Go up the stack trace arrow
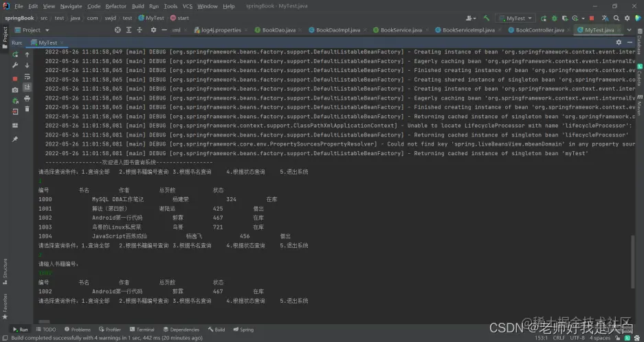This screenshot has height=342, width=644. (27, 54)
